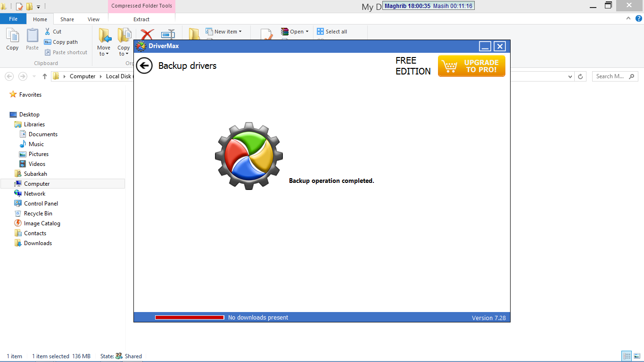Minimize the DriverMax window

tap(485, 46)
